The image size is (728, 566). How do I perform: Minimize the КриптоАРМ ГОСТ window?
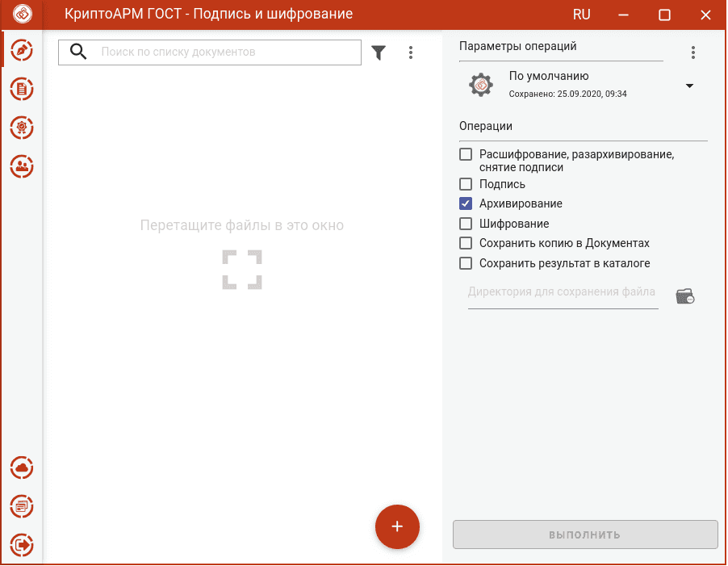click(x=623, y=15)
